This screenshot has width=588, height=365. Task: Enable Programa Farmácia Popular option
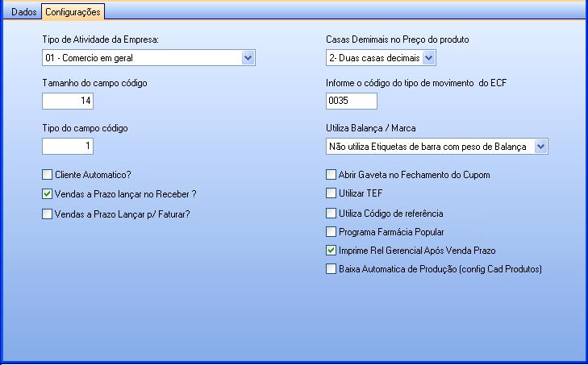[x=331, y=232]
